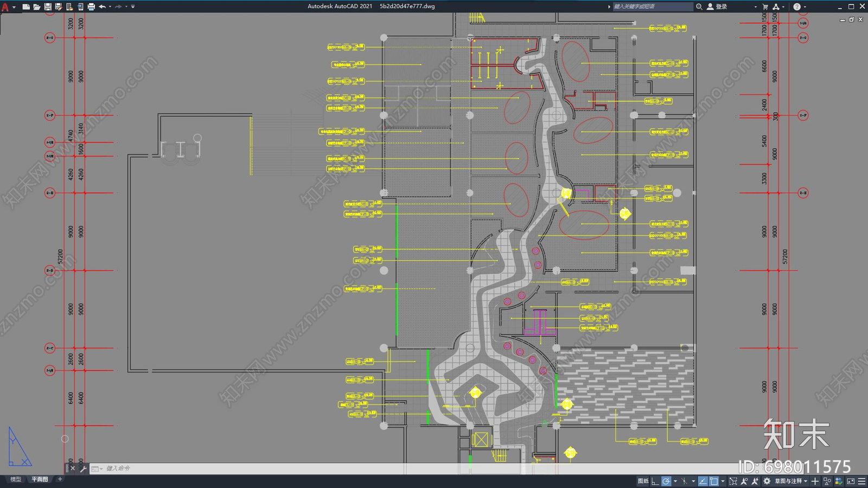Toggle 2D Object snap
The width and height of the screenshot is (868, 488).
pyautogui.click(x=714, y=481)
